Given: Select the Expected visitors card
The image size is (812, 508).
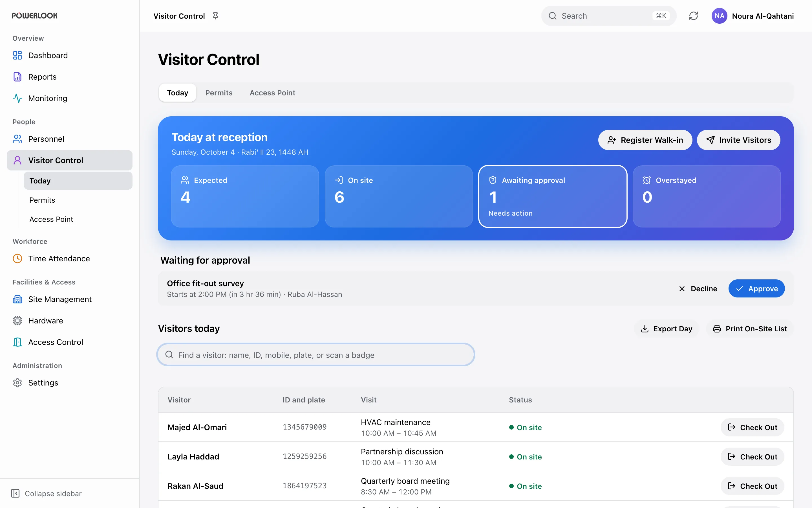Looking at the screenshot, I should [245, 196].
